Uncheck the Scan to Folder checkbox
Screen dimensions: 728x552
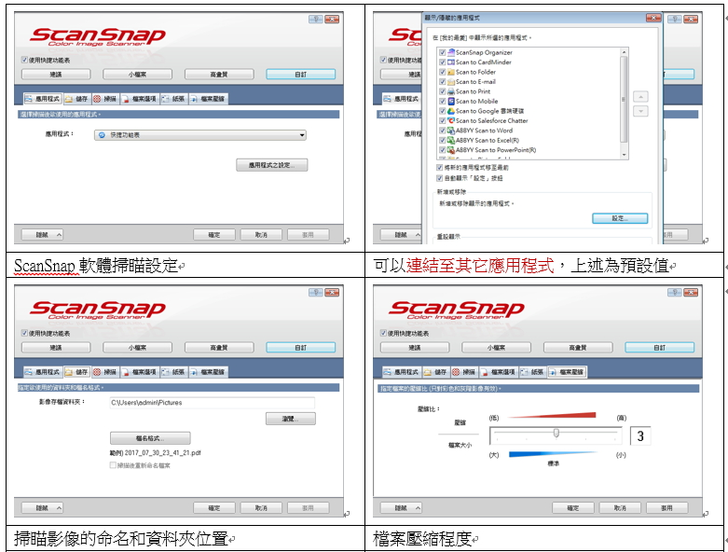442,72
